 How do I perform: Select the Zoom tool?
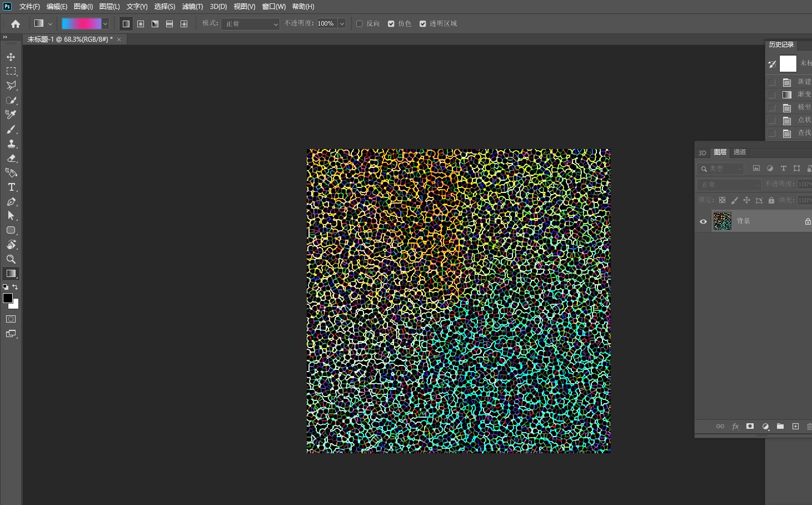11,259
